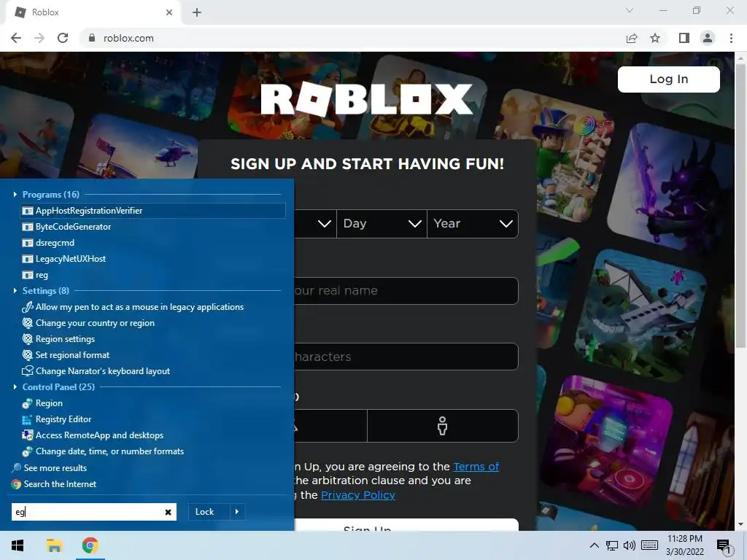
Task: Click the browser Back arrow
Action: [16, 38]
